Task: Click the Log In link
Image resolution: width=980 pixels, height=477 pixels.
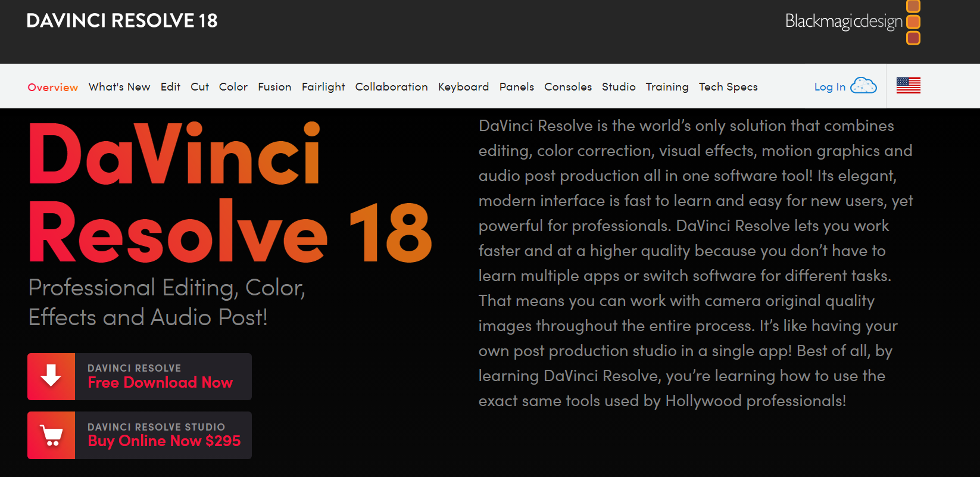Action: [830, 87]
